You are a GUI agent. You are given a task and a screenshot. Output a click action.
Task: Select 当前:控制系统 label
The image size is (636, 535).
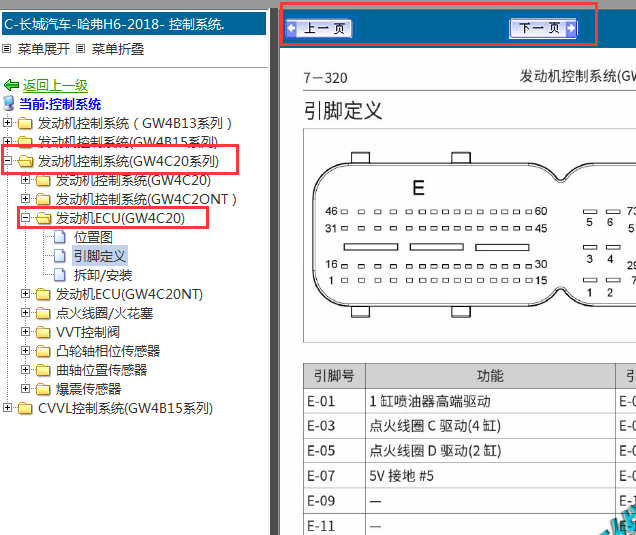pyautogui.click(x=60, y=104)
